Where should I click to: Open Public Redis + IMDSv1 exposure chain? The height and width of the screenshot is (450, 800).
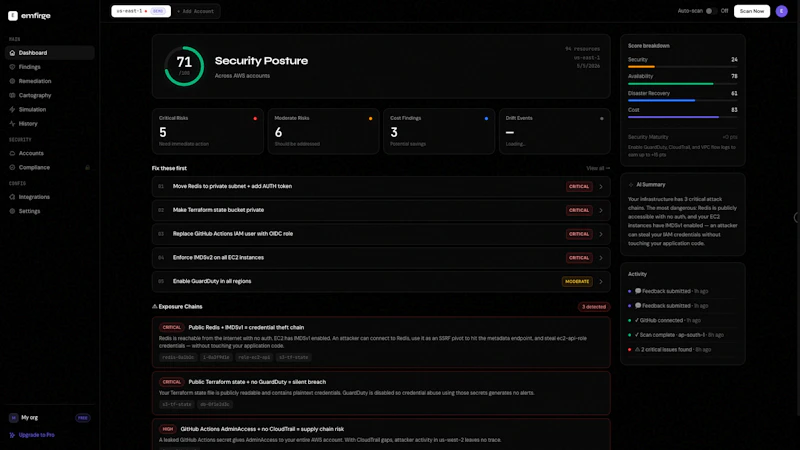[381, 342]
